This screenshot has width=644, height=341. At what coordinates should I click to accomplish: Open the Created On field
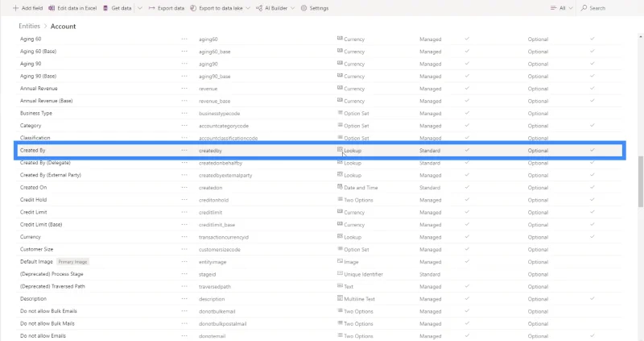pyautogui.click(x=33, y=188)
